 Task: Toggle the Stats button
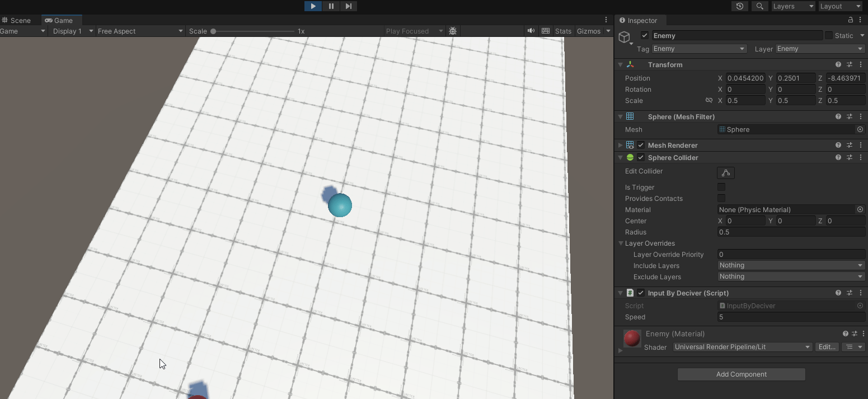tap(563, 31)
